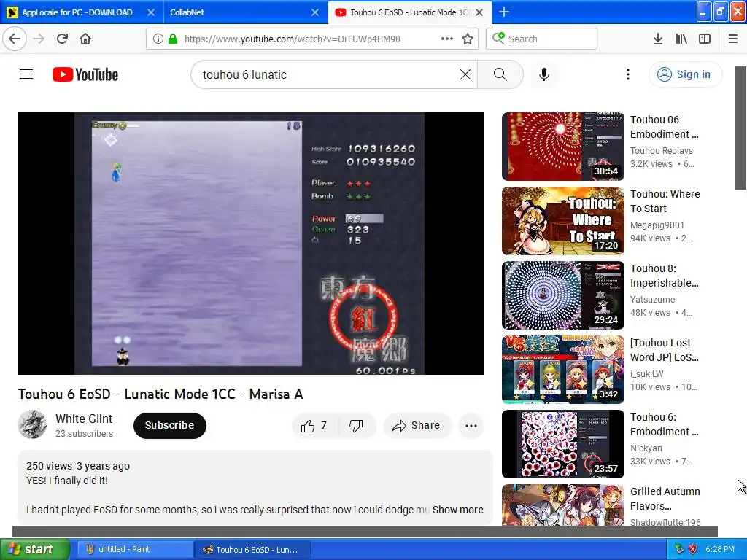The height and width of the screenshot is (560, 747).
Task: Share the video
Action: tap(417, 425)
